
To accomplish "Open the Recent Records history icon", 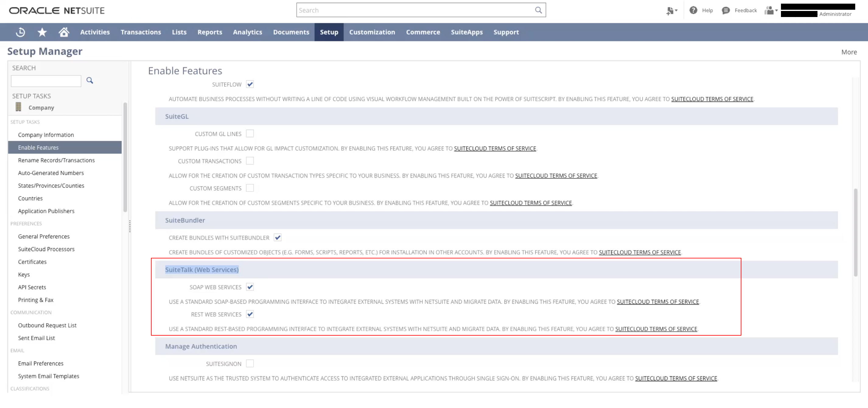I will point(20,32).
